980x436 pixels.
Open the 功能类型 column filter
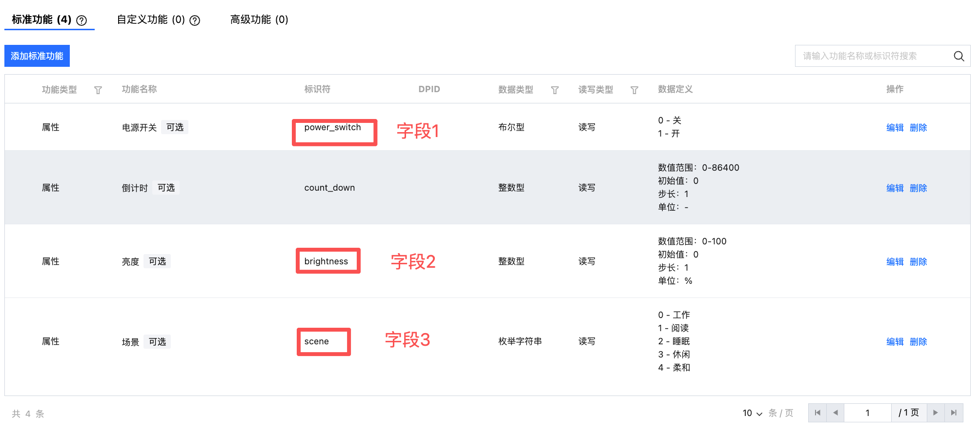point(98,90)
